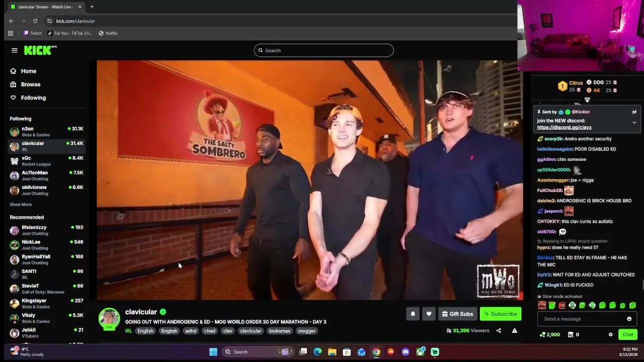Open the channel points shop icon
The height and width of the screenshot is (362, 644).
click(x=571, y=334)
